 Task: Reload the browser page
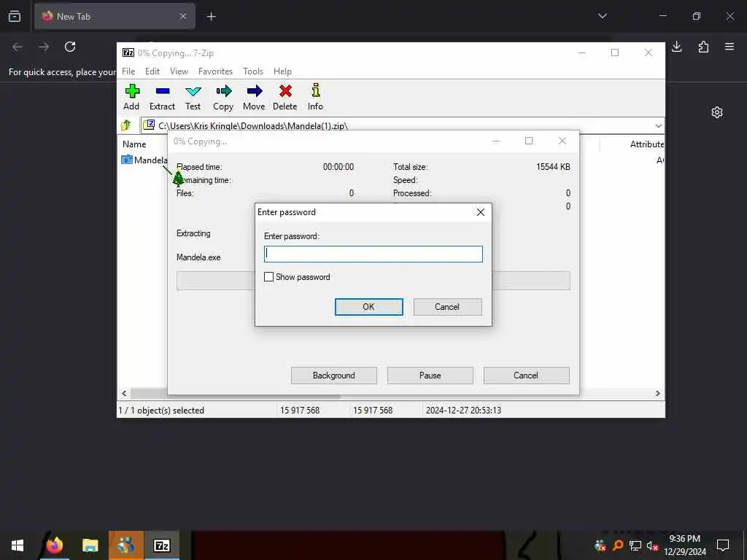coord(70,46)
